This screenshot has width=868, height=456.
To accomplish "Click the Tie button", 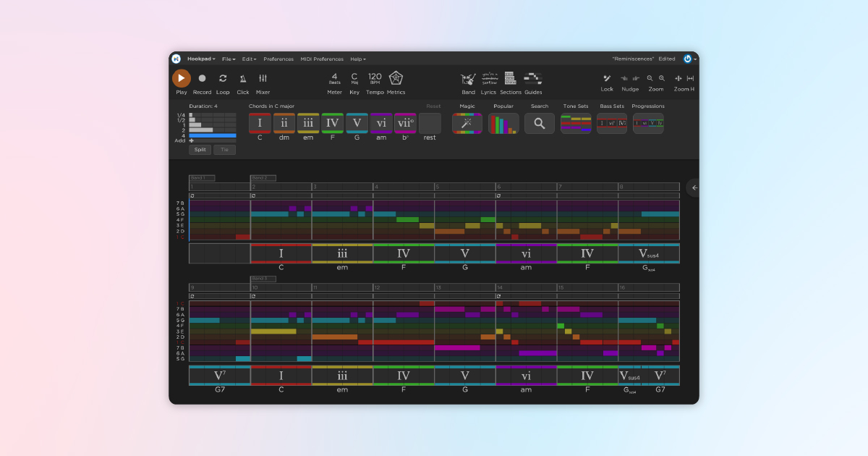I will (224, 150).
